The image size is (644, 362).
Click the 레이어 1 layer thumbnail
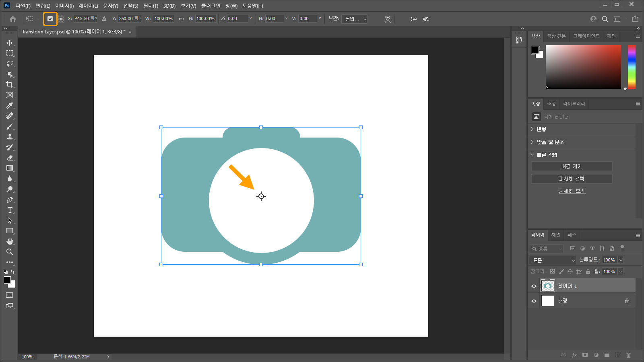coord(547,286)
